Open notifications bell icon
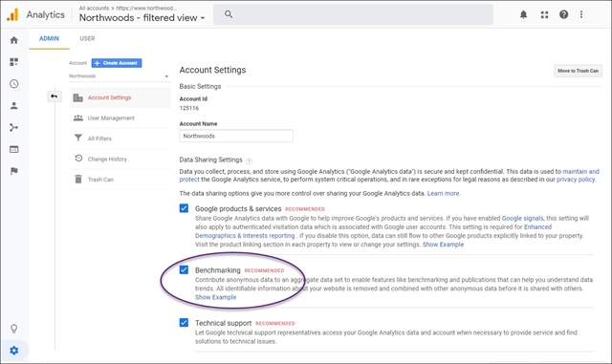The width and height of the screenshot is (612, 364). click(x=523, y=15)
